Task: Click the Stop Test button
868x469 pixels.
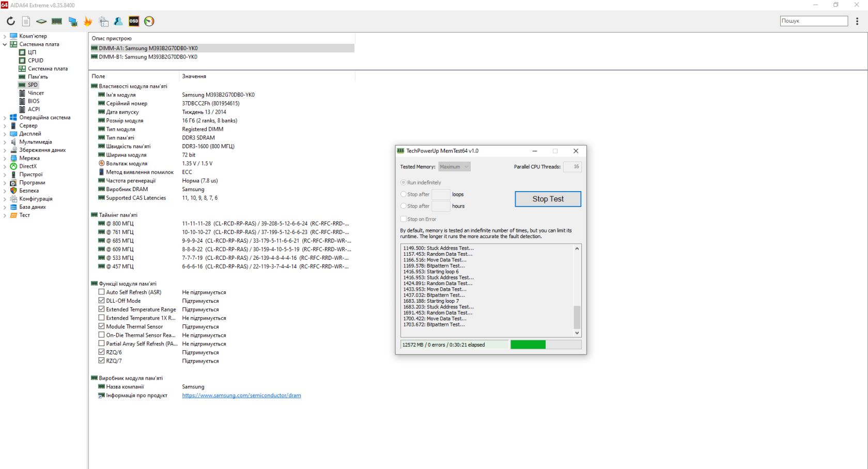Action: pyautogui.click(x=548, y=199)
